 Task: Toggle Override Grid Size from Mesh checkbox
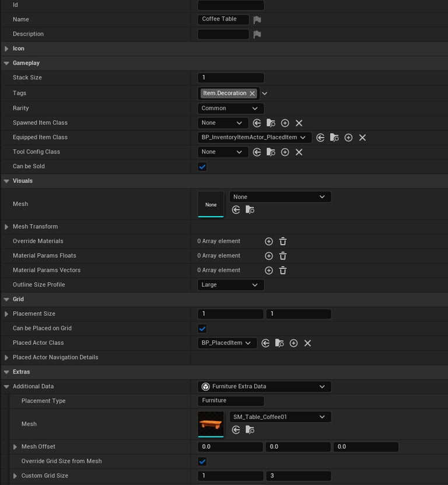(x=202, y=462)
